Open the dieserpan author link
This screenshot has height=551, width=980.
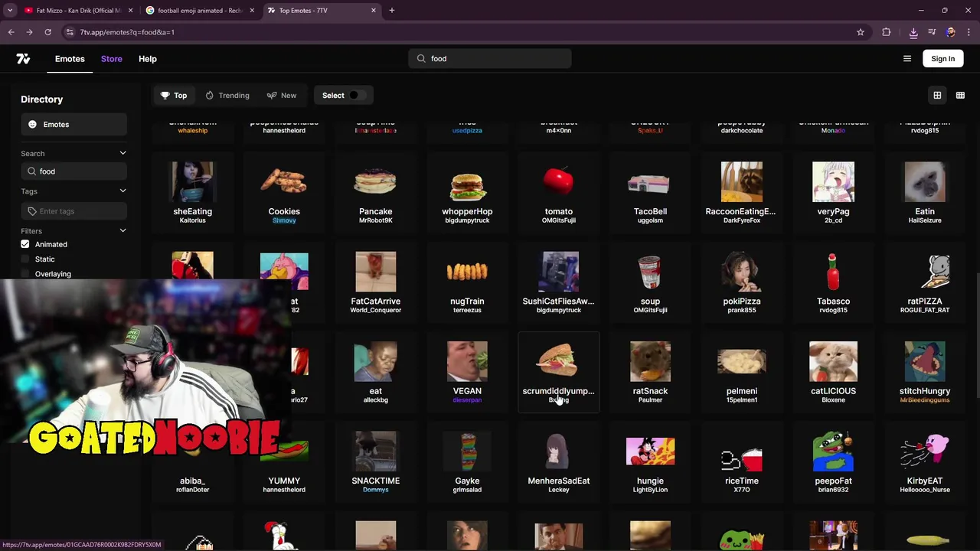(x=467, y=400)
